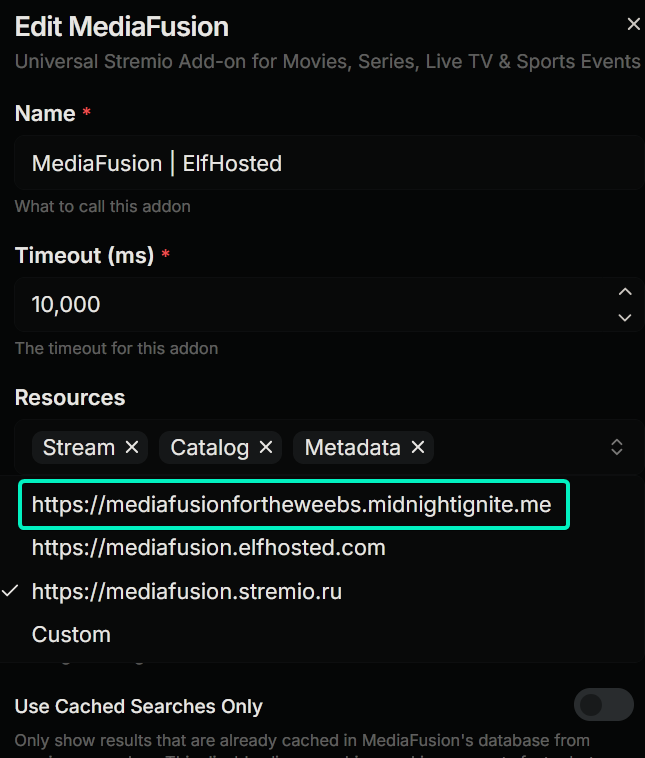Click the Edit MediaFusion dialog title
The width and height of the screenshot is (645, 758).
coord(122,27)
